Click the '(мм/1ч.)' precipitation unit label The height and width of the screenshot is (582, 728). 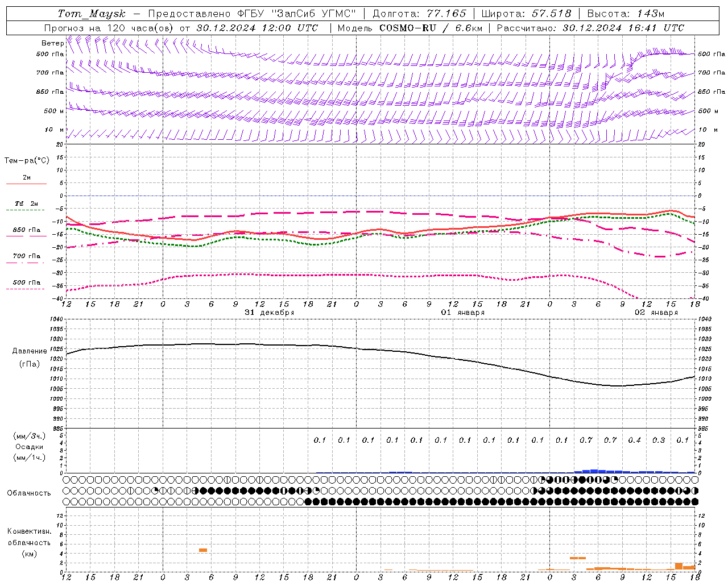tap(30, 458)
